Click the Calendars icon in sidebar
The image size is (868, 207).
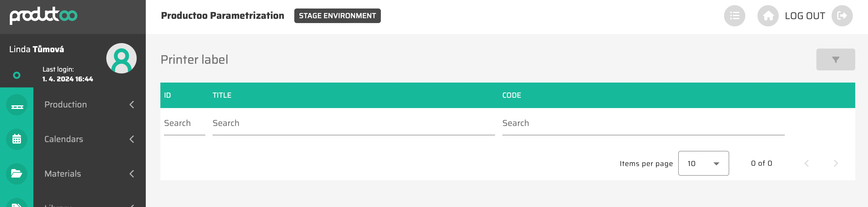[17, 139]
